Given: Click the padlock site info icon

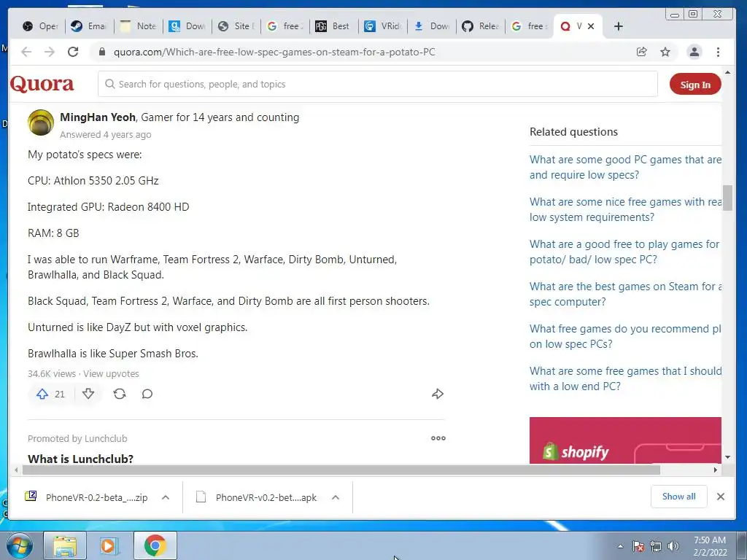Looking at the screenshot, I should click(101, 52).
